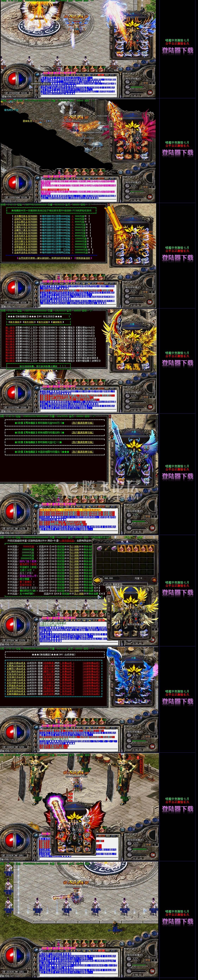Click the HP 877084 readout below the orb
The image size is (198, 980).
8,640
